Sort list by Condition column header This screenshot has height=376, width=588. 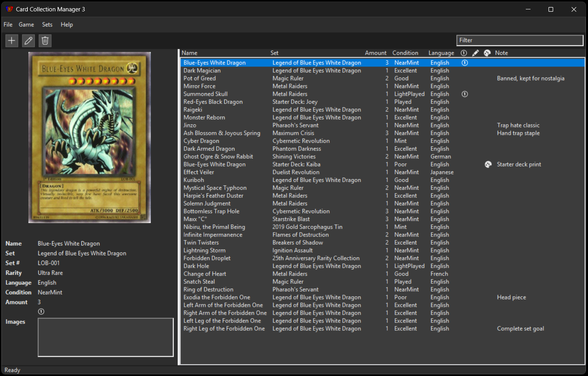[405, 53]
